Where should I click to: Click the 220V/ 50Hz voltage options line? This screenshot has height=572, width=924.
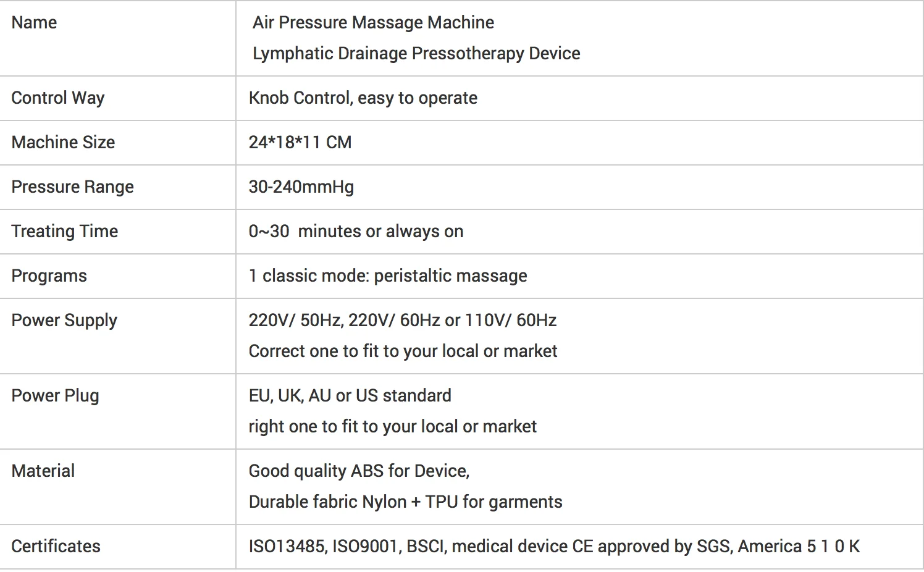click(x=402, y=321)
